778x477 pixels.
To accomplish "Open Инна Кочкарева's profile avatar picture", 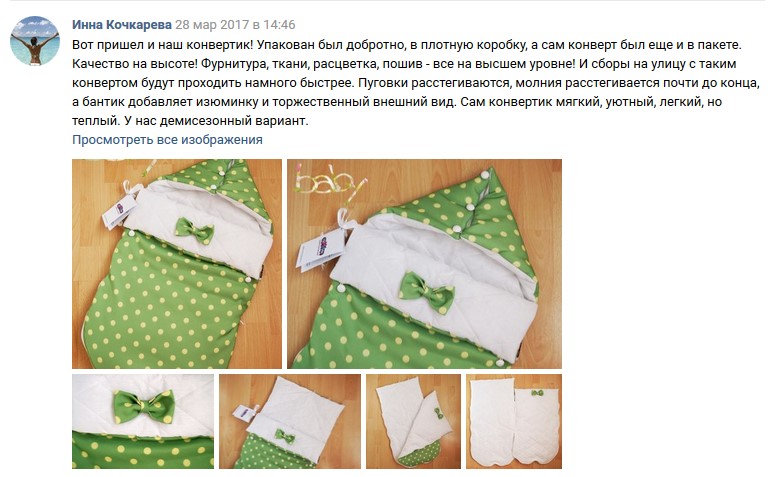I will 35,41.
